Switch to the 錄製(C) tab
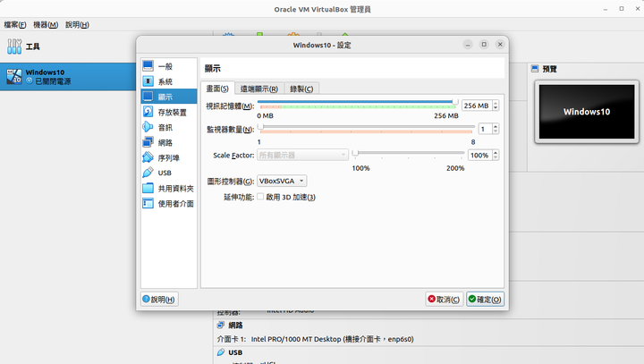The width and height of the screenshot is (644, 364). [301, 89]
